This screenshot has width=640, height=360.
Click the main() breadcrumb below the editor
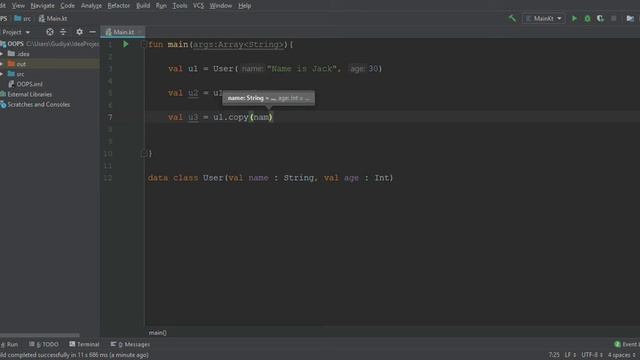pyautogui.click(x=158, y=333)
